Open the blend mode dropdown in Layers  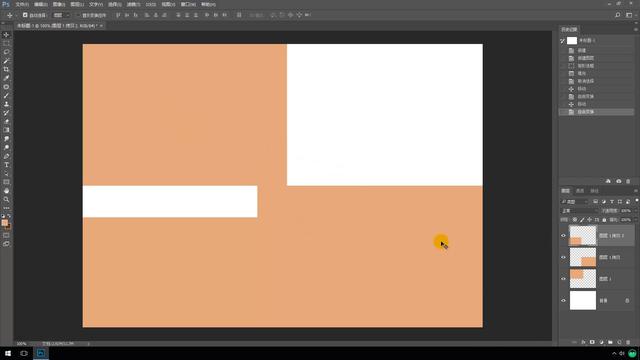pyautogui.click(x=579, y=211)
